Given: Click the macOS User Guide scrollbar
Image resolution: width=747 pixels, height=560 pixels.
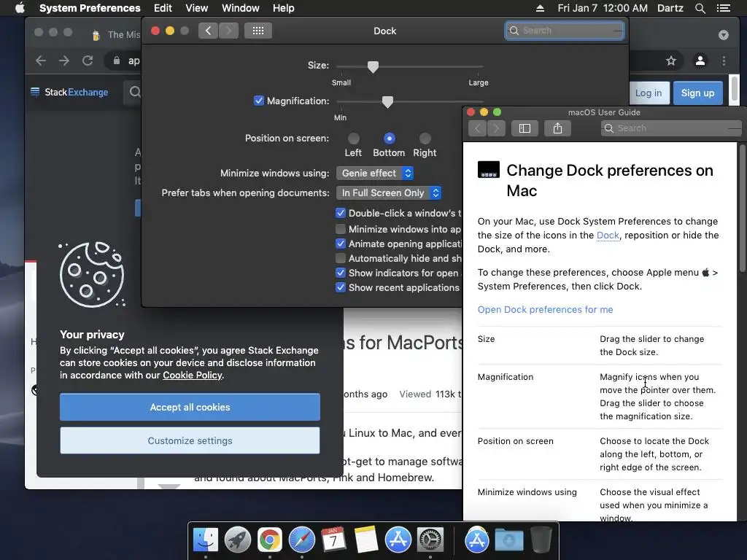Looking at the screenshot, I should (x=742, y=208).
